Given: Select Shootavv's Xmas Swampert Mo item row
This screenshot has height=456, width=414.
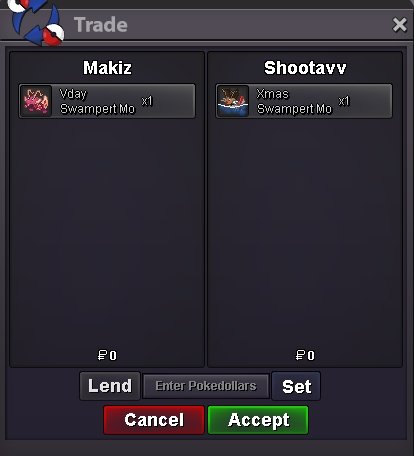Looking at the screenshot, I should [304, 101].
